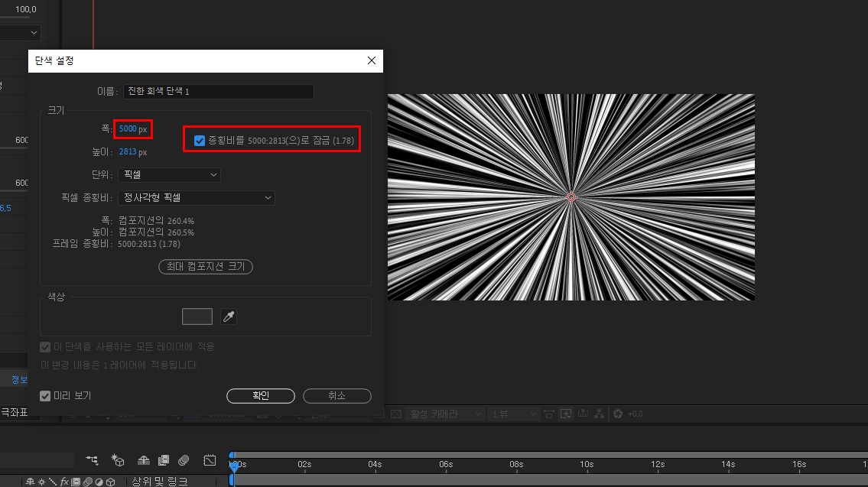Click the 높이 height value 2813

click(128, 151)
